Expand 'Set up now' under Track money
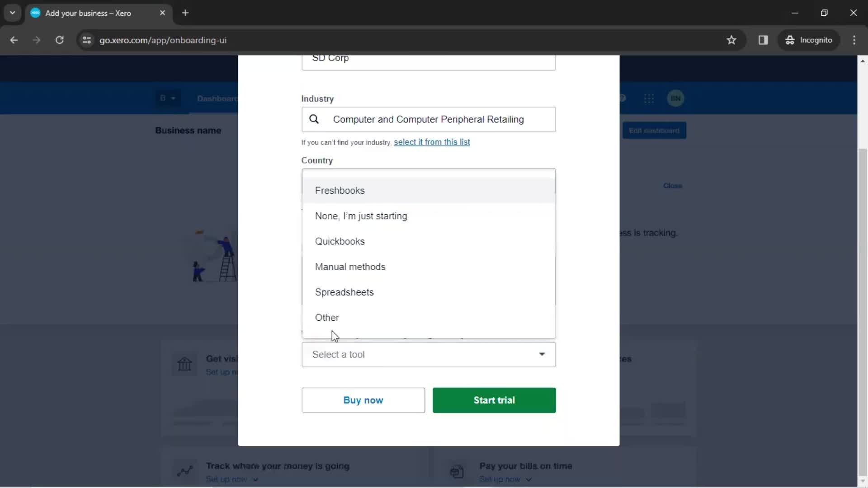Image resolution: width=868 pixels, height=488 pixels. pos(232,479)
